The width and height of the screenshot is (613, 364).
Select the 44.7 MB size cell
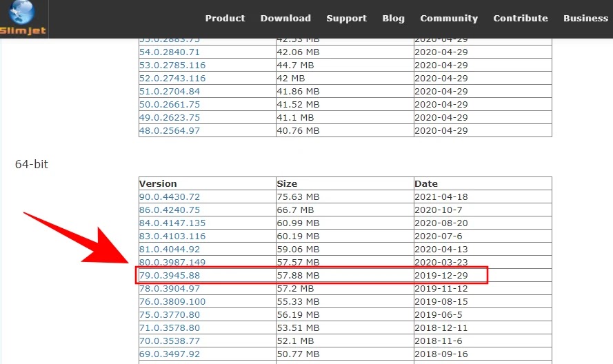tap(345, 65)
